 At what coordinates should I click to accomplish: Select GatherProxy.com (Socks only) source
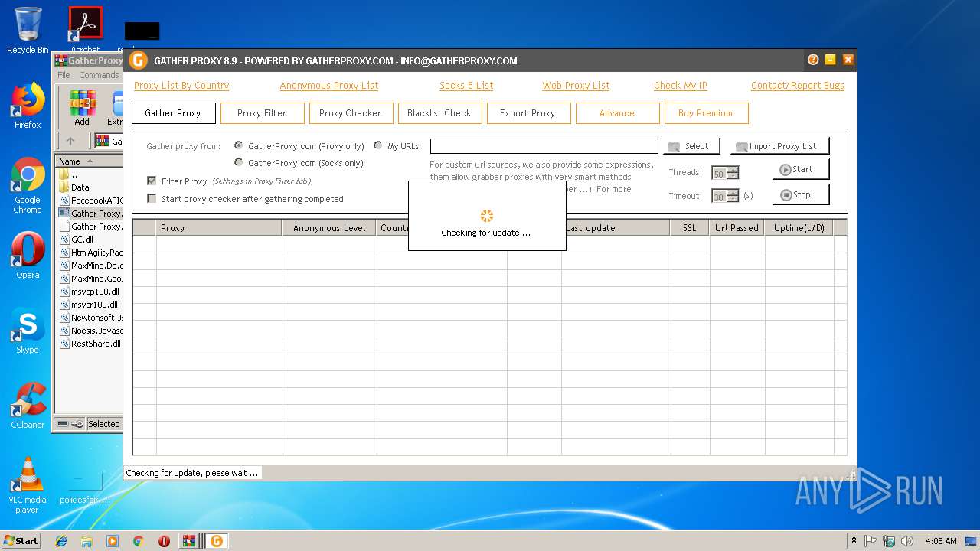click(x=239, y=162)
